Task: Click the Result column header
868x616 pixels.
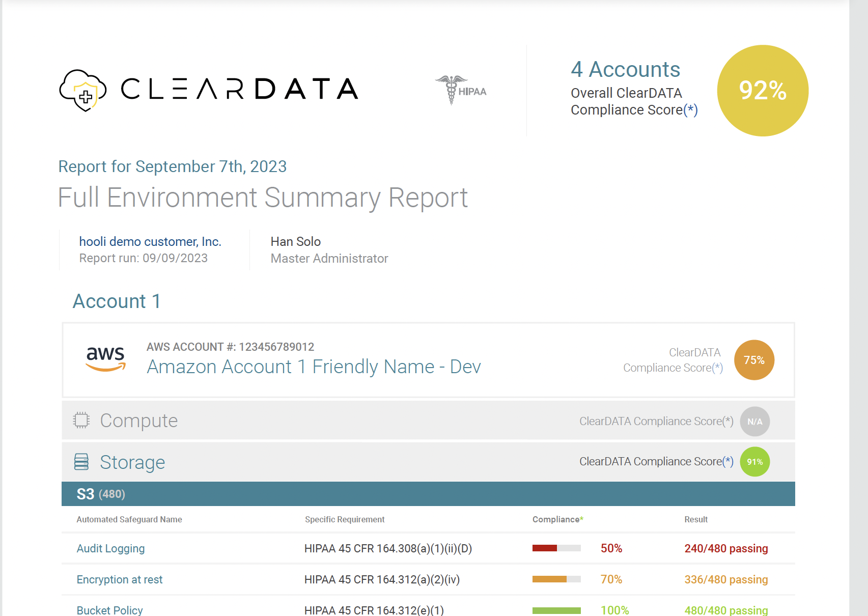Action: pyautogui.click(x=696, y=519)
